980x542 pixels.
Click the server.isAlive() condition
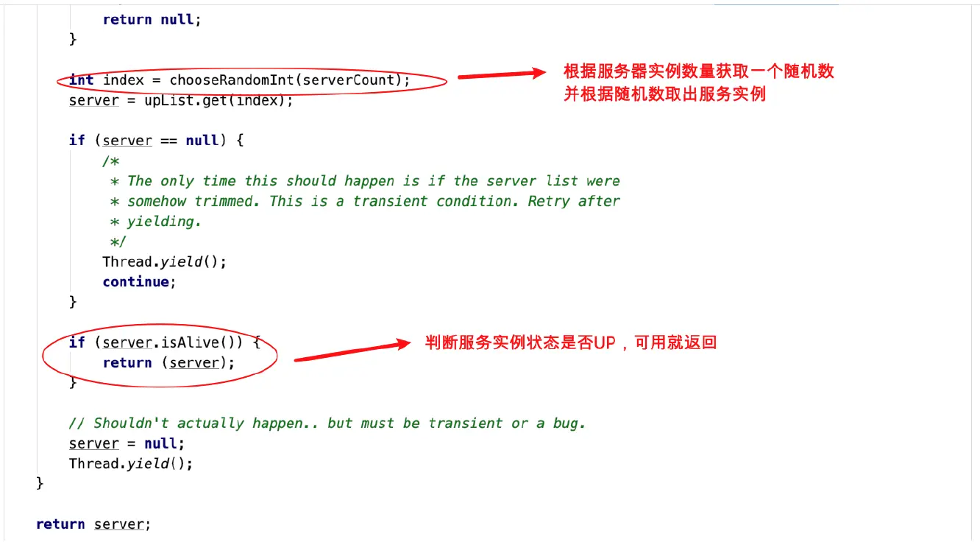pos(173,342)
